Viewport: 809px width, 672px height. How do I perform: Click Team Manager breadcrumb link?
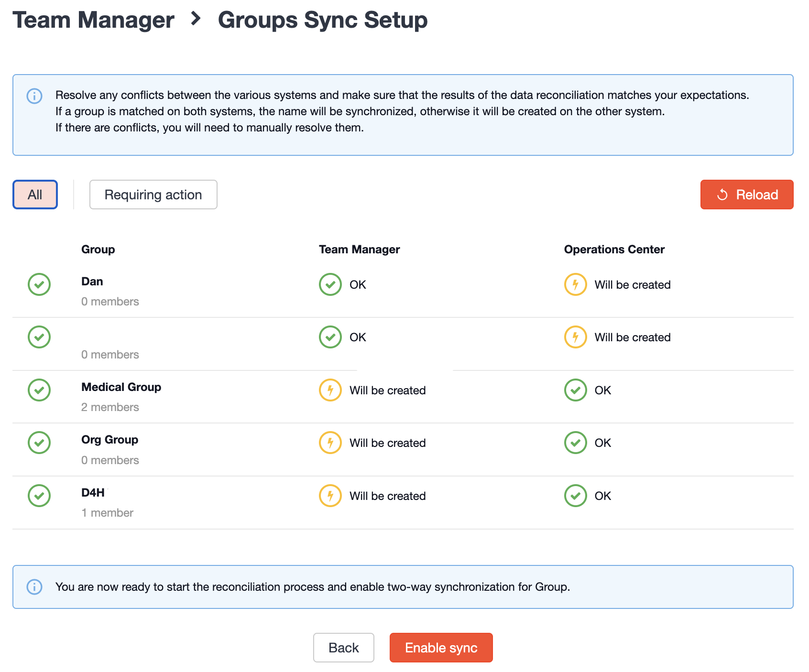pos(93,20)
